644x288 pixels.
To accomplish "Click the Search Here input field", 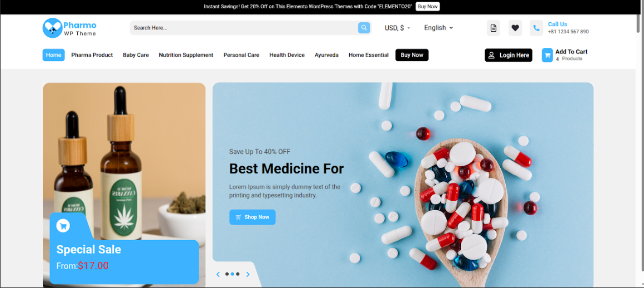I will (x=244, y=28).
